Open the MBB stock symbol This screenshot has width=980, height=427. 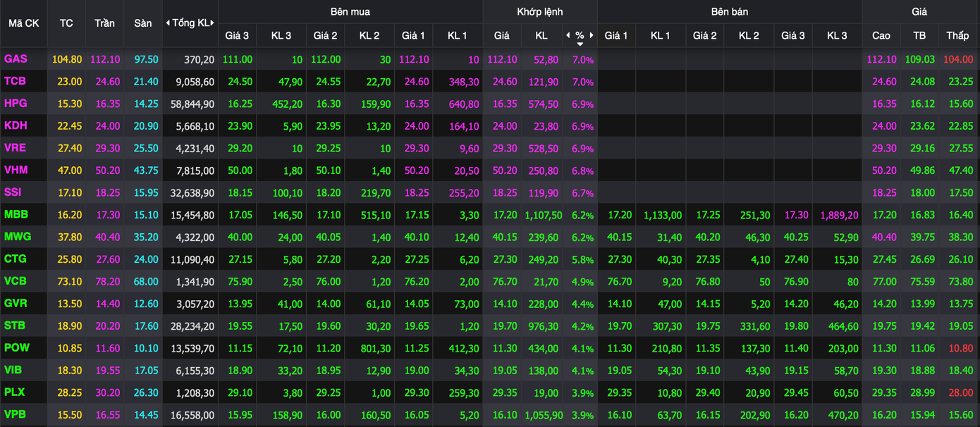click(16, 214)
